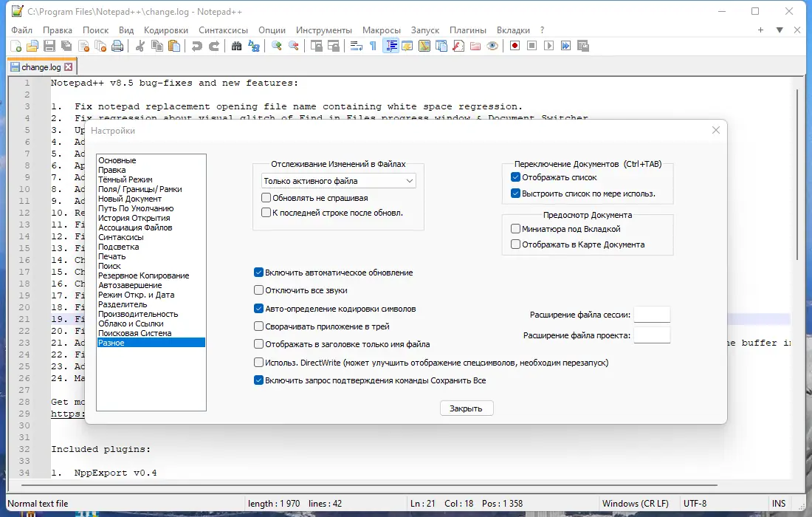This screenshot has width=812, height=517.
Task: Click the Закрыть button
Action: (466, 408)
